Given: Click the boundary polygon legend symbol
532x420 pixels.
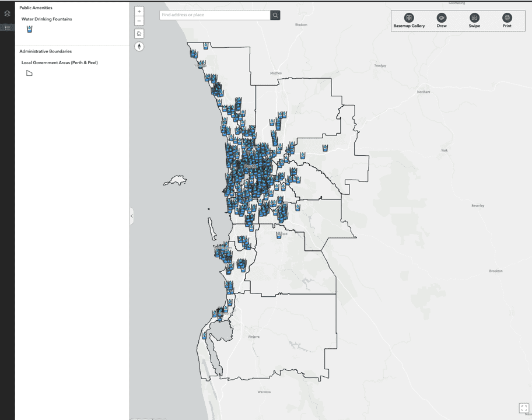Looking at the screenshot, I should [x=29, y=73].
